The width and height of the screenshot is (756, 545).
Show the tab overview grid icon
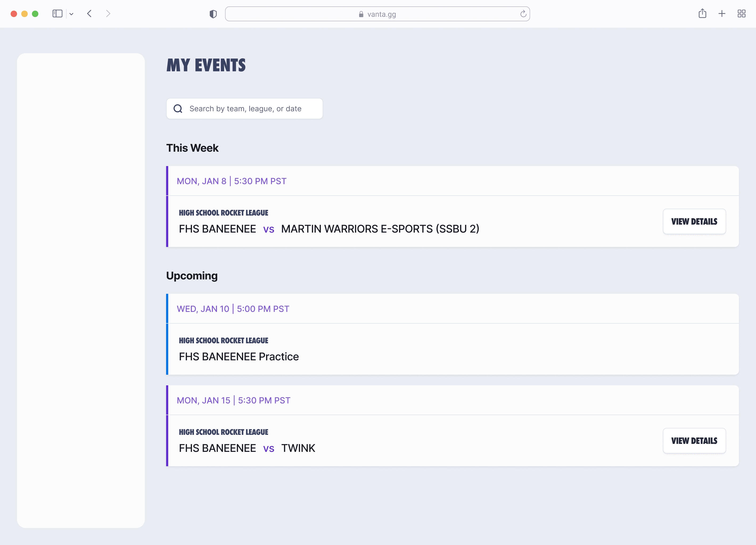click(x=741, y=14)
